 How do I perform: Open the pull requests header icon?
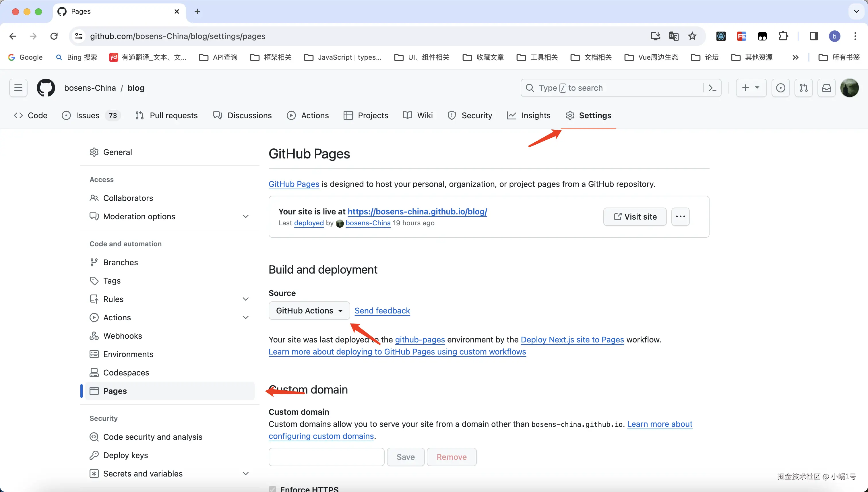(x=803, y=88)
